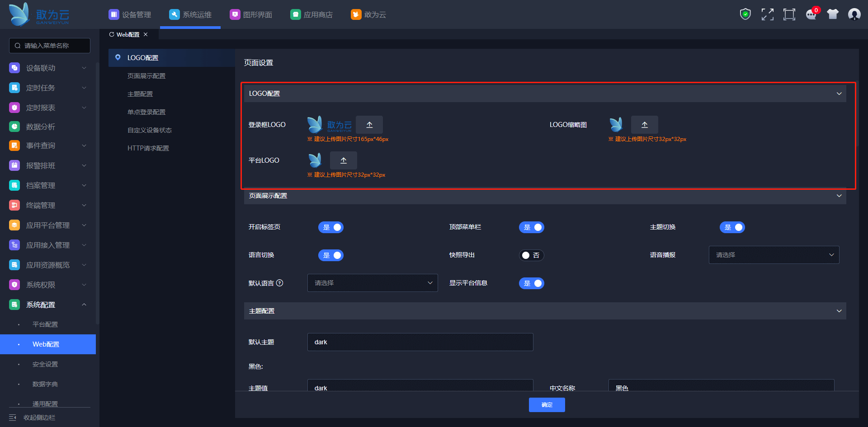
Task: Click the 报警排班 sidebar icon
Action: point(14,165)
